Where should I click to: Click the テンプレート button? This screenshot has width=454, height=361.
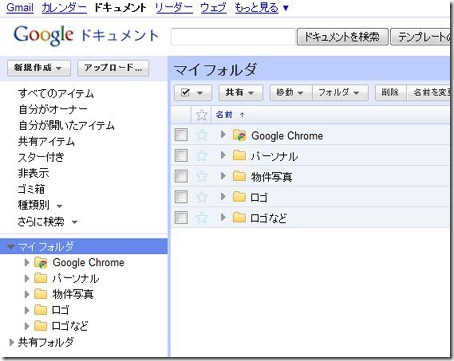coord(420,37)
